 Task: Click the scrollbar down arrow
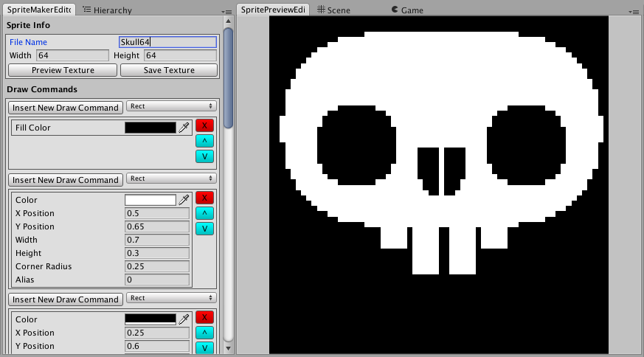click(x=229, y=348)
